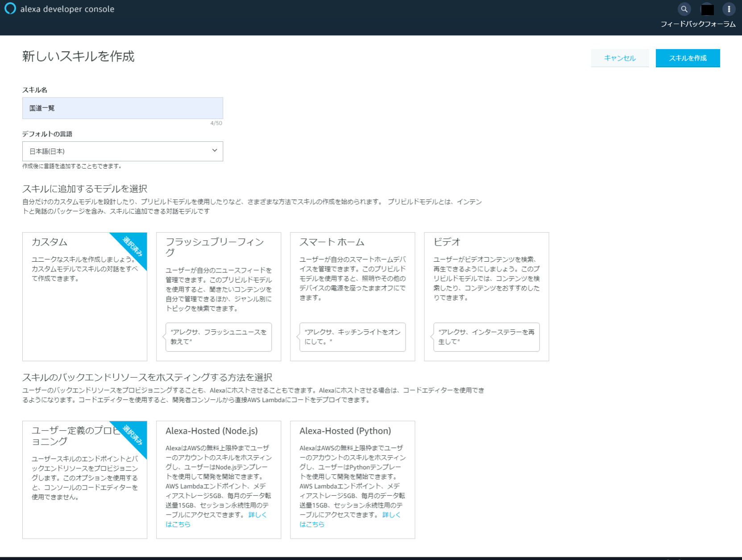
Task: Expand 詳しくはこちら under Alexa-Hosted (Node.js)
Action: click(x=257, y=515)
